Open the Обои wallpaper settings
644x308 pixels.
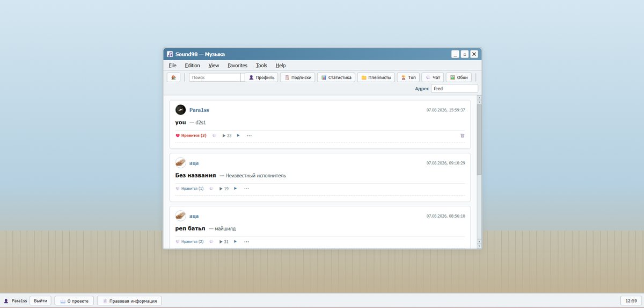tap(459, 77)
